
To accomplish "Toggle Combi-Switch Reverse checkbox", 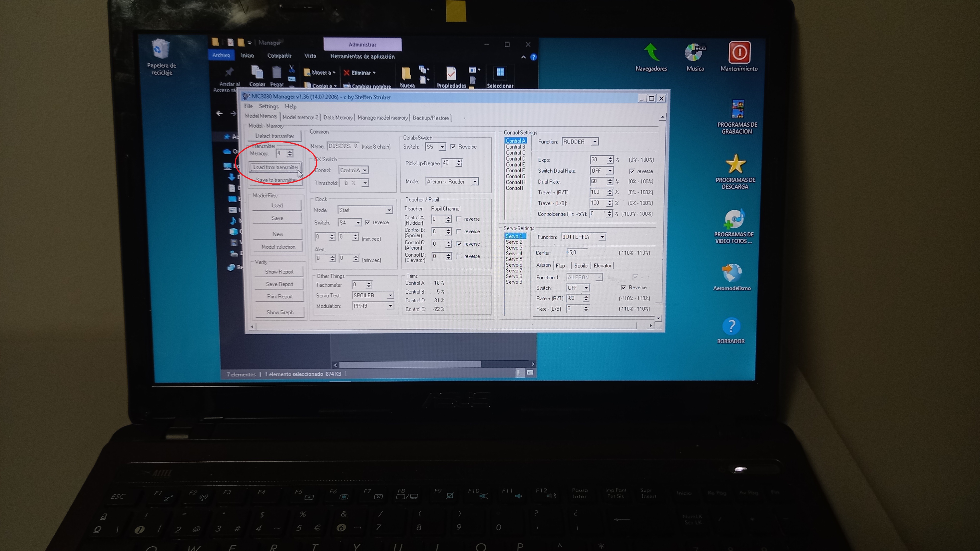I will pos(453,146).
